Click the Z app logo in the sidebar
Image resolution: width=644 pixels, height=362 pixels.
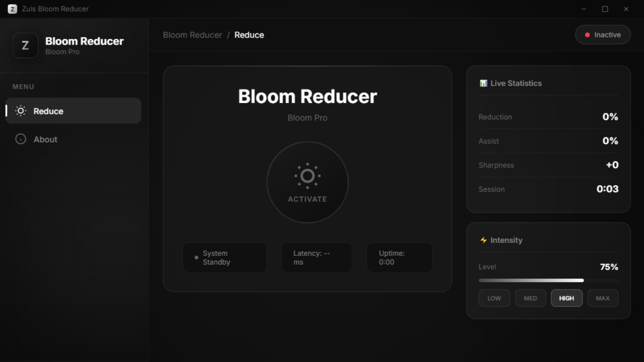click(x=25, y=46)
